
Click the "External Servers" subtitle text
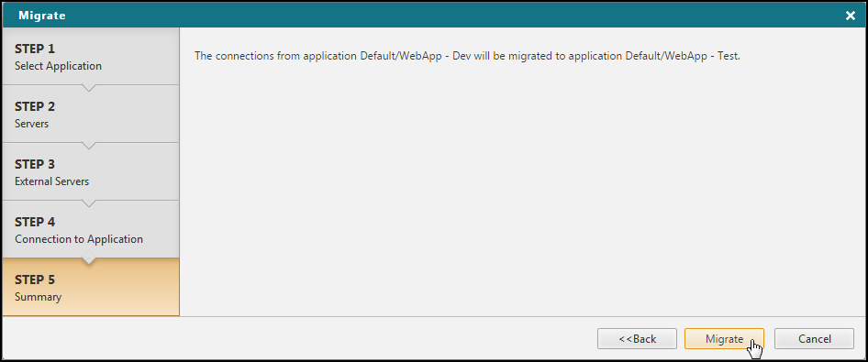52,181
